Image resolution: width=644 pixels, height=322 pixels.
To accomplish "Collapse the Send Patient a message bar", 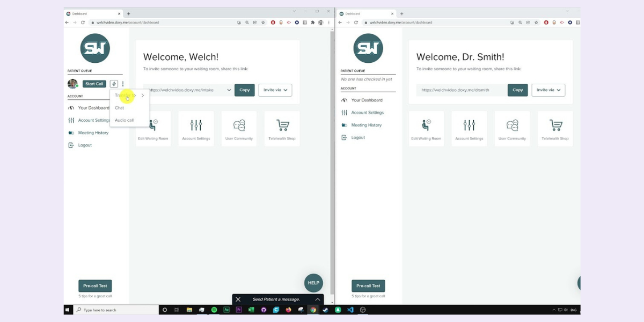I will 318,299.
